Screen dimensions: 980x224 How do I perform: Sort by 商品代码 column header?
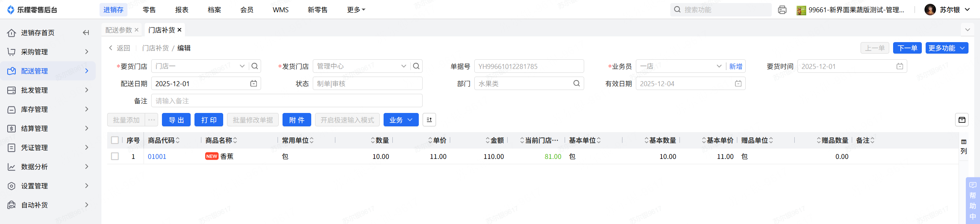[164, 140]
